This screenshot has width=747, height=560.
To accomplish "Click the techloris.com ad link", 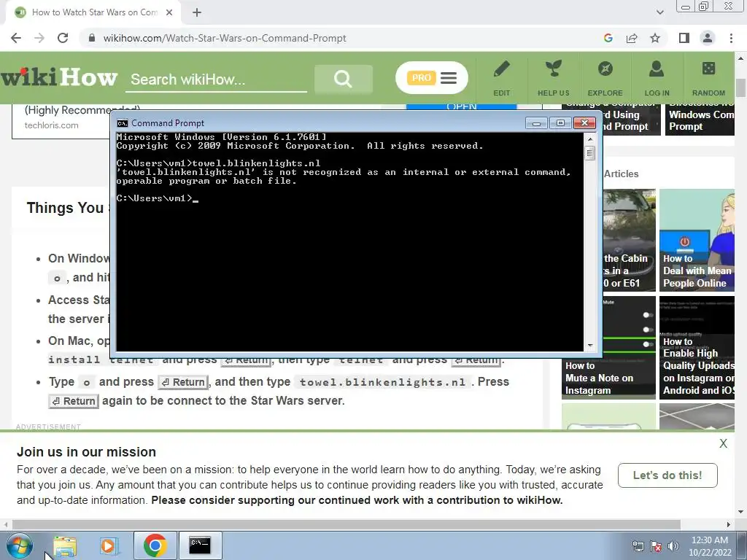I will pos(52,125).
